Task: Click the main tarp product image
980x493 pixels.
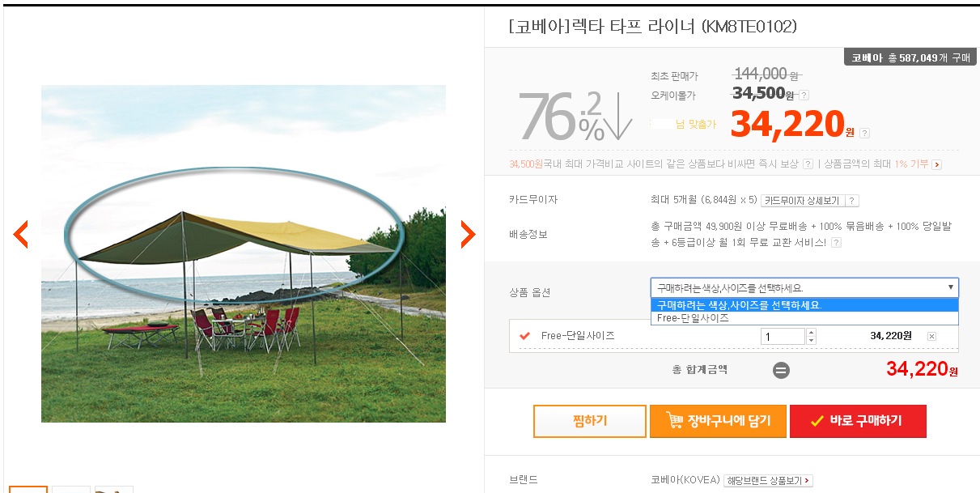Action: coord(243,253)
